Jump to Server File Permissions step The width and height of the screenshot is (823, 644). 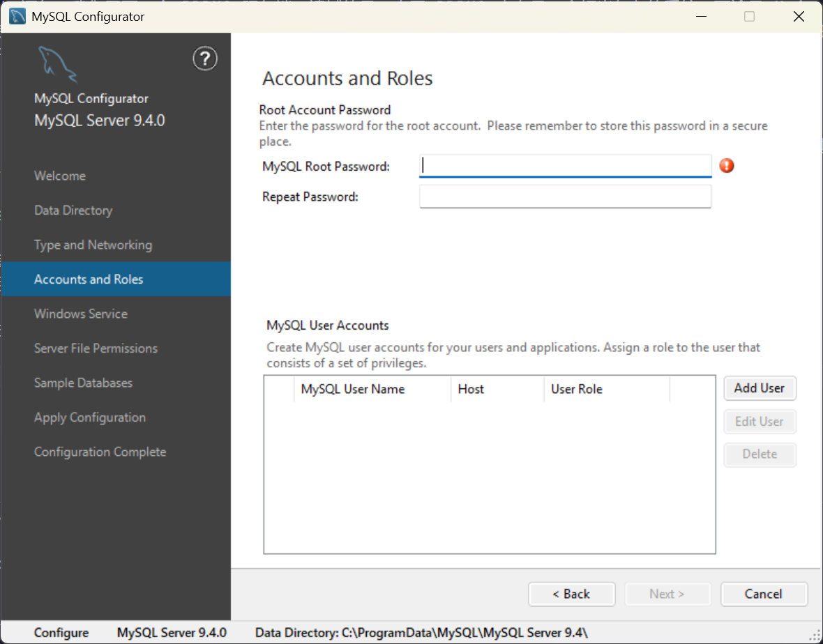coord(96,348)
